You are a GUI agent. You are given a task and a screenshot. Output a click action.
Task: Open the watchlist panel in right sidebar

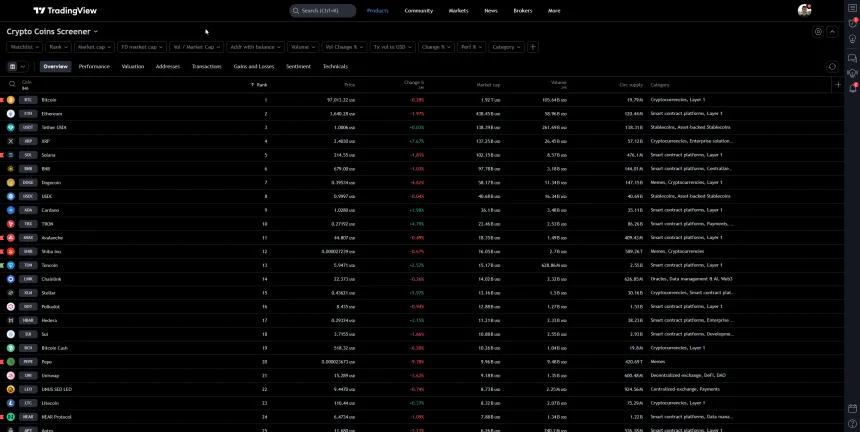click(x=852, y=8)
